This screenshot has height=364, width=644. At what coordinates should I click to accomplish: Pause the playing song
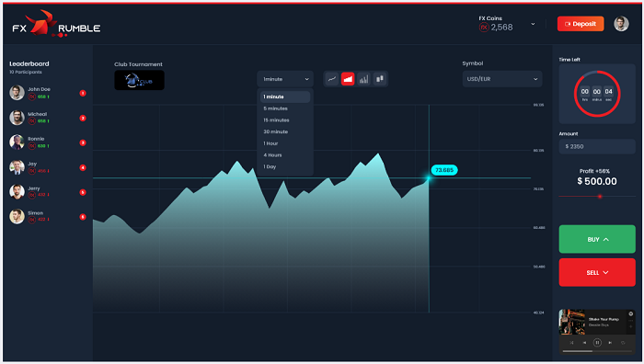(x=597, y=343)
